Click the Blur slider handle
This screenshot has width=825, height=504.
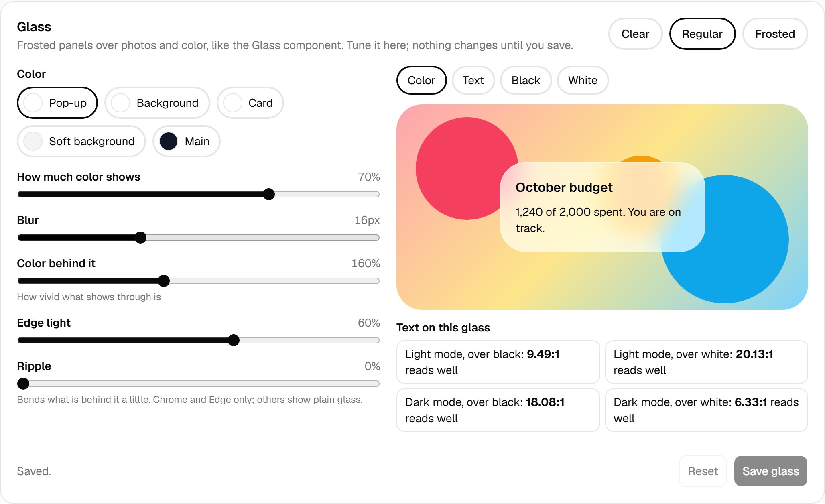pos(140,238)
